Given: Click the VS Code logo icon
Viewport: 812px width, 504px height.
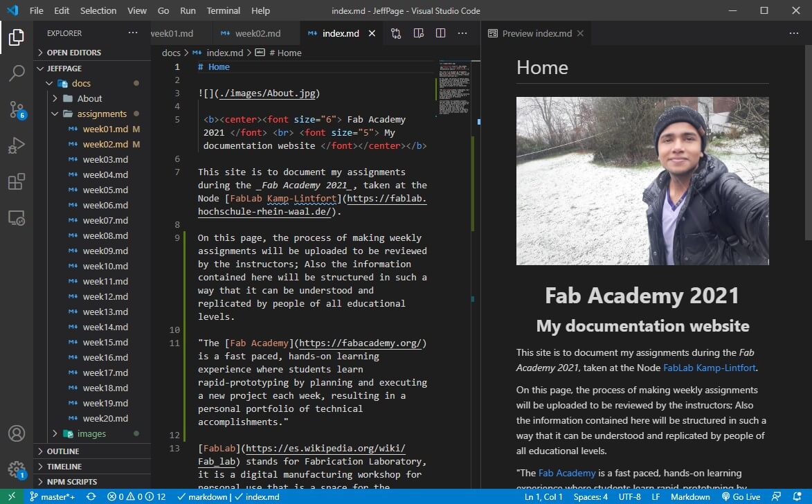Looking at the screenshot, I should tap(12, 10).
